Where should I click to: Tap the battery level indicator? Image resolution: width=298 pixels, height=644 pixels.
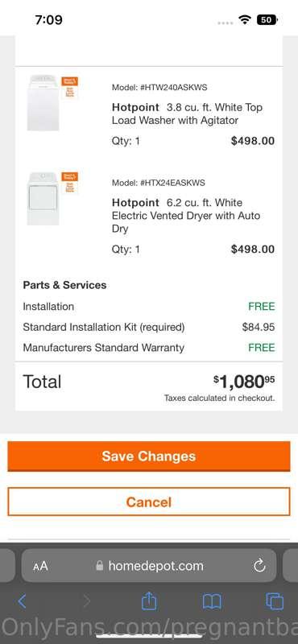click(267, 19)
